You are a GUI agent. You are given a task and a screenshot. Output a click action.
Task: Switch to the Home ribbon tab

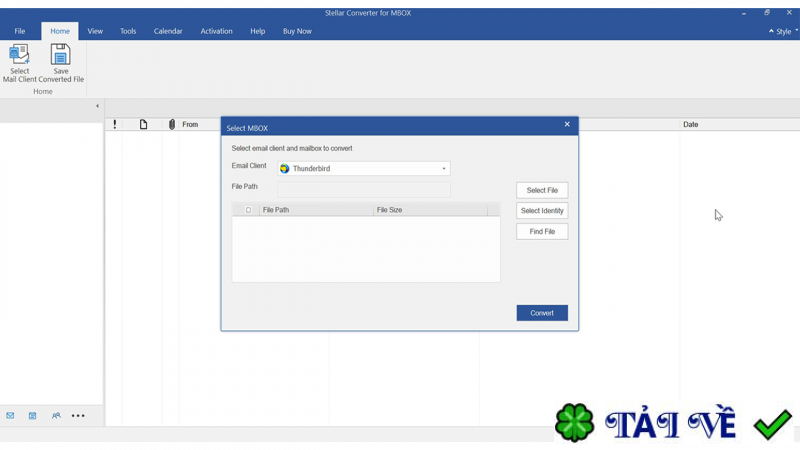coord(60,31)
